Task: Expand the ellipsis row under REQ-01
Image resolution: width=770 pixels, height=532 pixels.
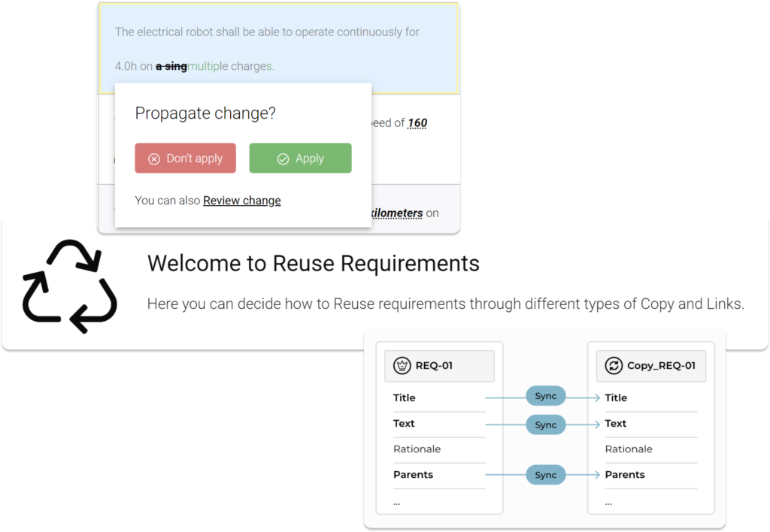Action: click(397, 500)
